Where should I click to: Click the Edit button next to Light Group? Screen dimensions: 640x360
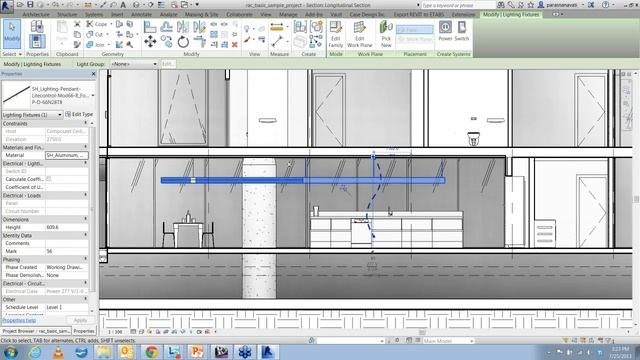168,64
